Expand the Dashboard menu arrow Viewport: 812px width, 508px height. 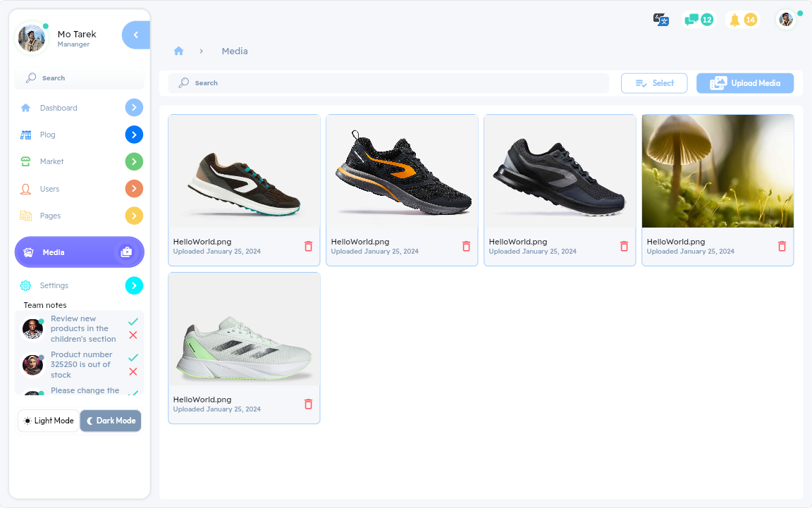pyautogui.click(x=134, y=108)
